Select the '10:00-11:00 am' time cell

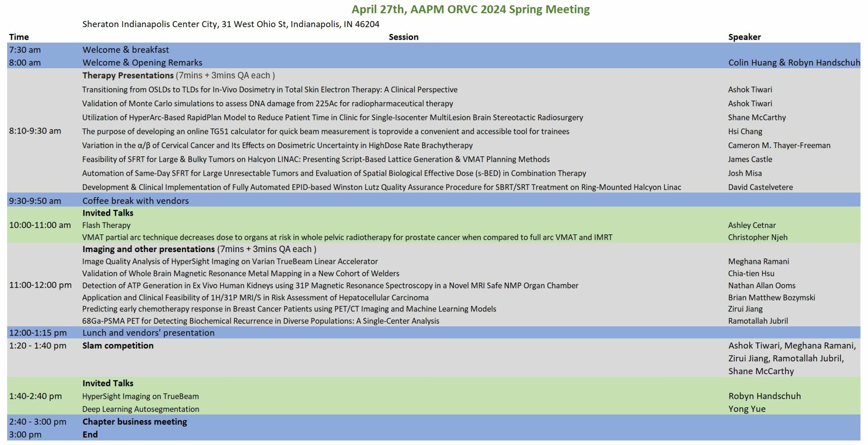coord(40,225)
